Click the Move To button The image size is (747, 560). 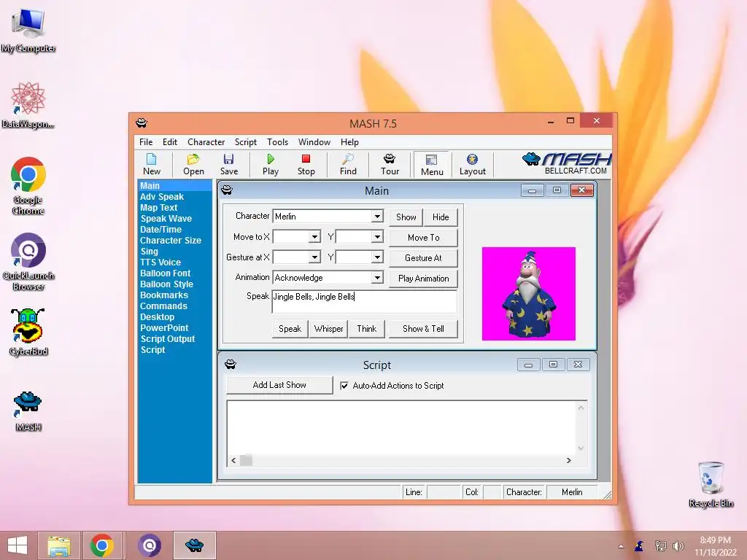coord(424,237)
